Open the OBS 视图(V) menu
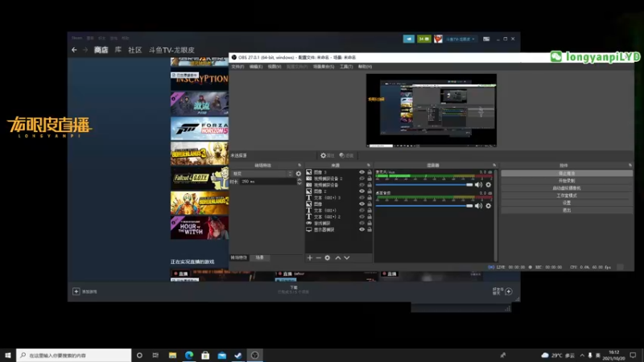Viewport: 644px width, 362px height. pos(275,67)
